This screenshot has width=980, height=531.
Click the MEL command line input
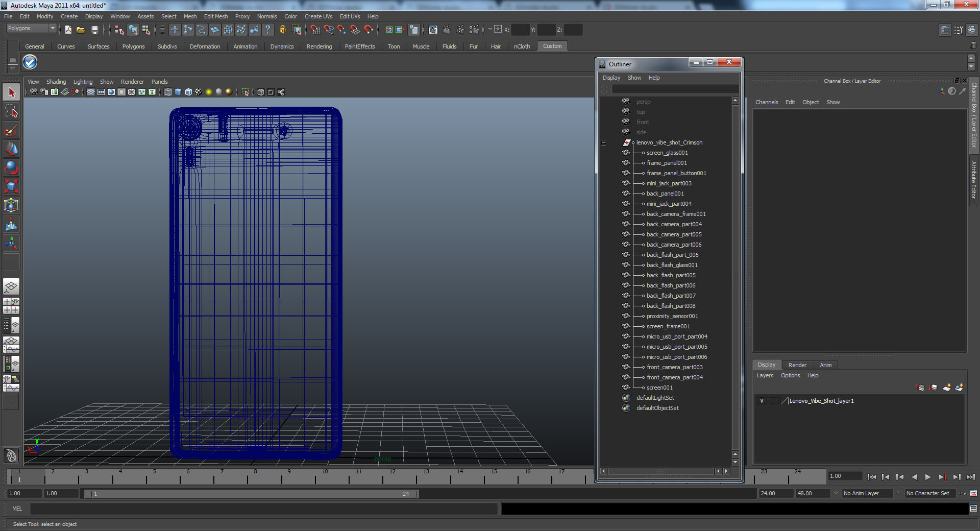click(264, 509)
